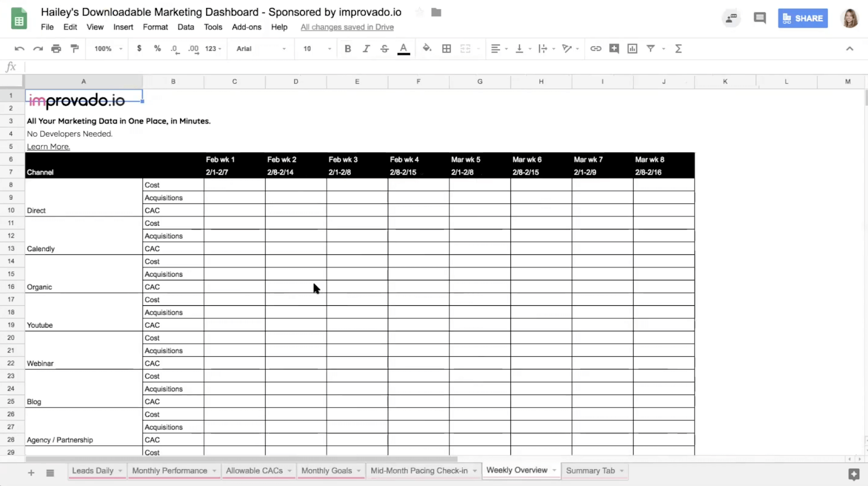Decrease decimal places icon
This screenshot has width=868, height=486.
click(x=174, y=49)
